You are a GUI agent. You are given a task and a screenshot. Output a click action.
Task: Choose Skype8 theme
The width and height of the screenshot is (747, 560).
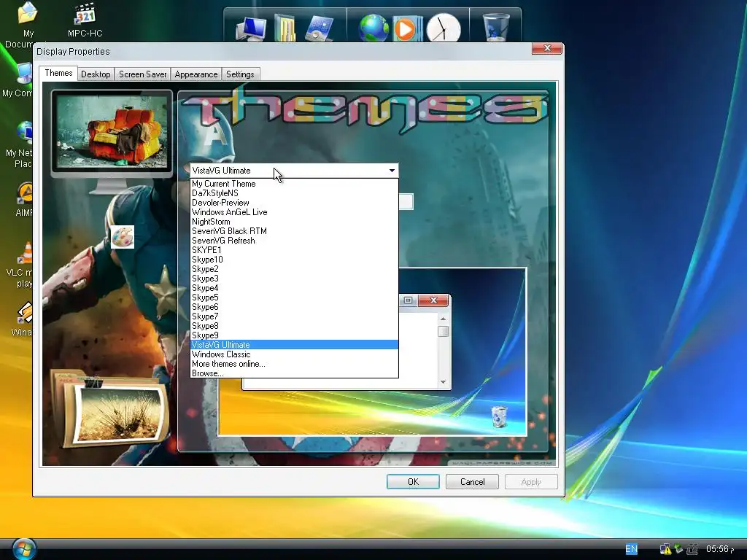click(x=294, y=326)
